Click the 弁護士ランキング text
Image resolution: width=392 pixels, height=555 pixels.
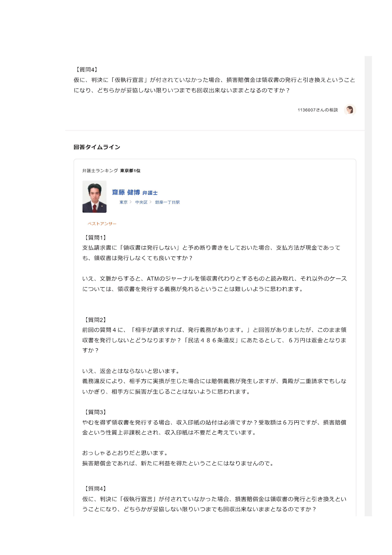coord(100,171)
